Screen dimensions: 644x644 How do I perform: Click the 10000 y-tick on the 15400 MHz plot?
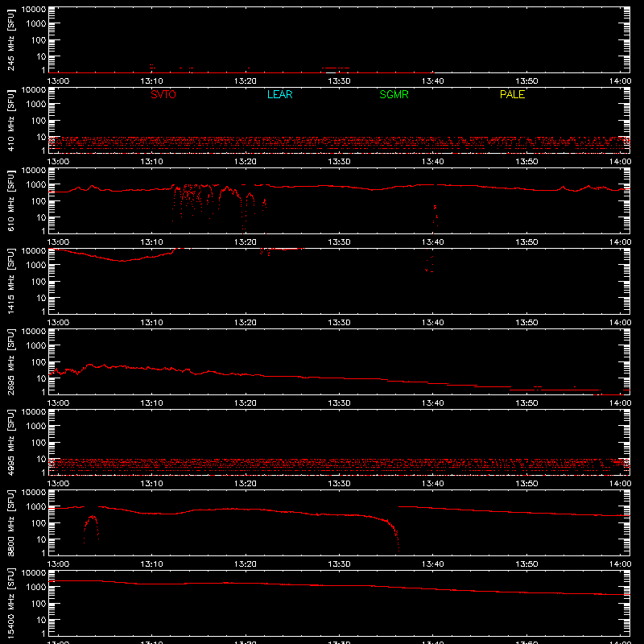coord(34,573)
